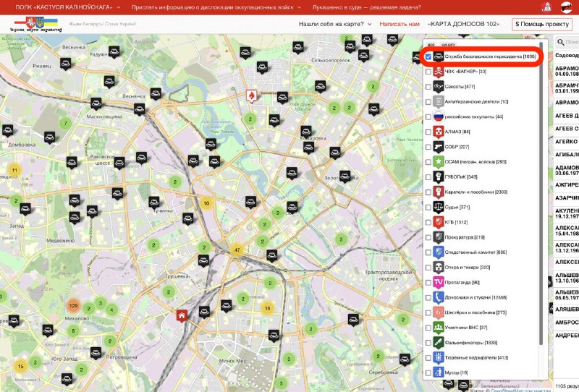Expand ПОЛК «КАСТУСЯ КАЛІНОЎСКАГА» dropdown
This screenshot has height=392, width=579.
point(68,7)
